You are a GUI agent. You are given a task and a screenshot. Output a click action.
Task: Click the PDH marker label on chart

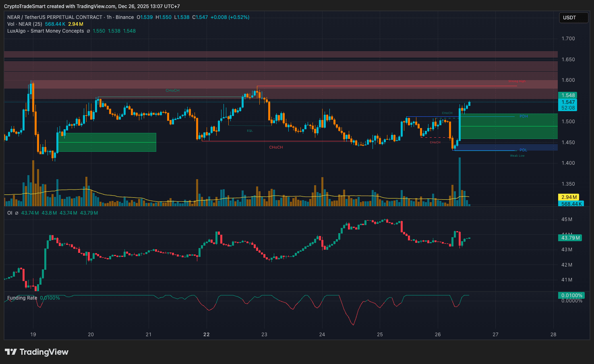(523, 116)
